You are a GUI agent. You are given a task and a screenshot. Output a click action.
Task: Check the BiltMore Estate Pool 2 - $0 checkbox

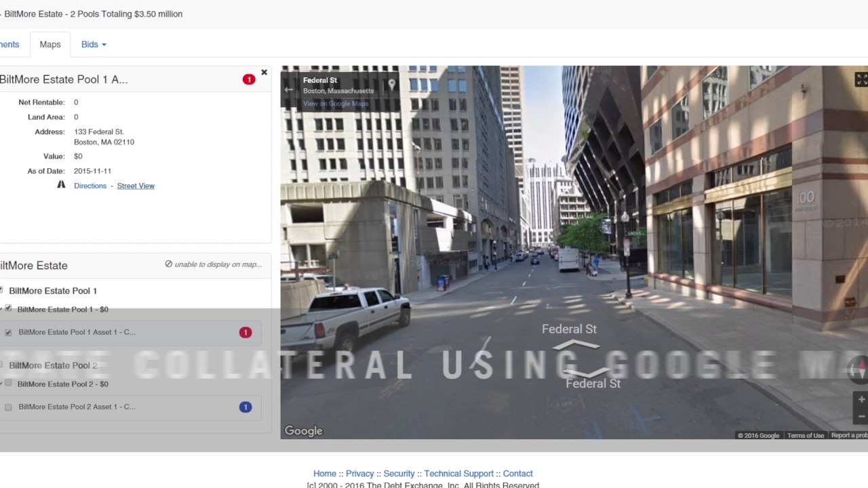(8, 383)
